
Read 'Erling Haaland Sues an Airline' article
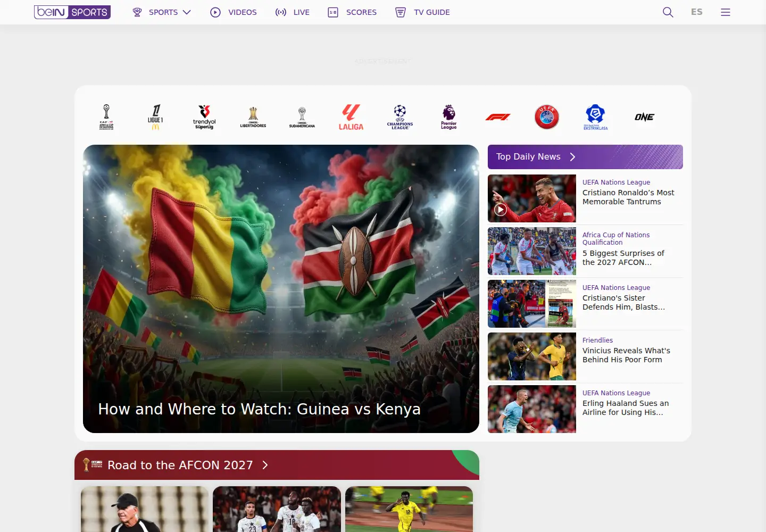pos(626,408)
